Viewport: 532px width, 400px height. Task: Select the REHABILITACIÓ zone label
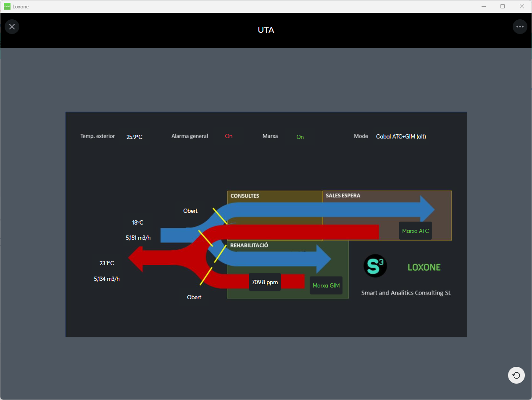tap(249, 246)
